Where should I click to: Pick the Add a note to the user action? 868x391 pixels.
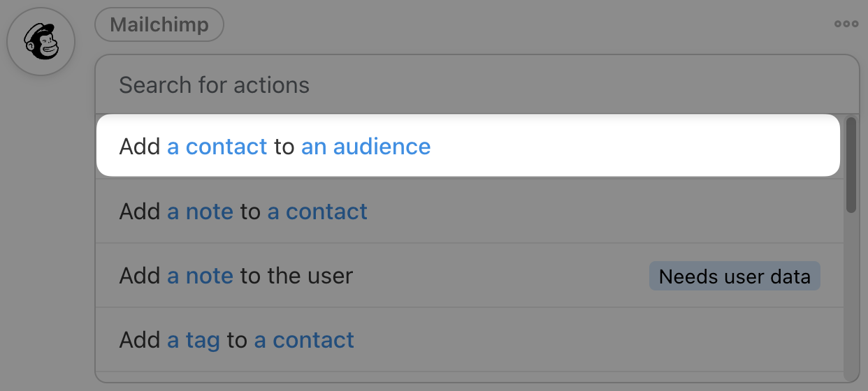[x=489, y=276]
